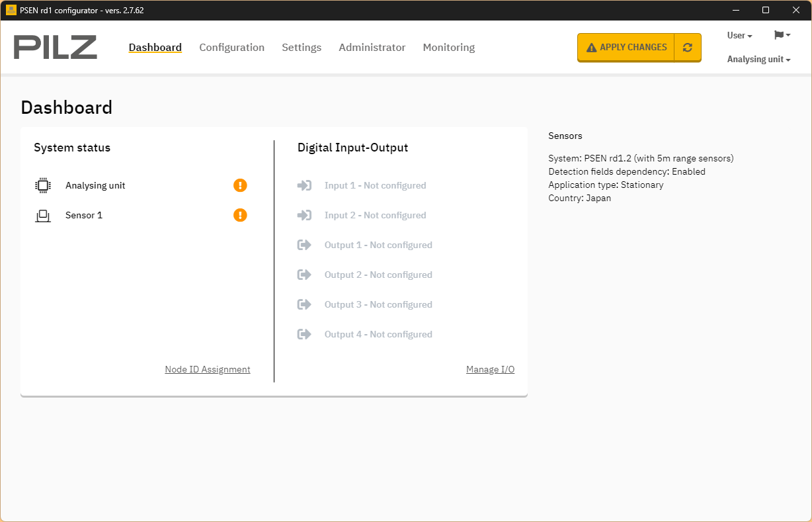812x522 pixels.
Task: Open the Administrator tab
Action: [x=372, y=48]
